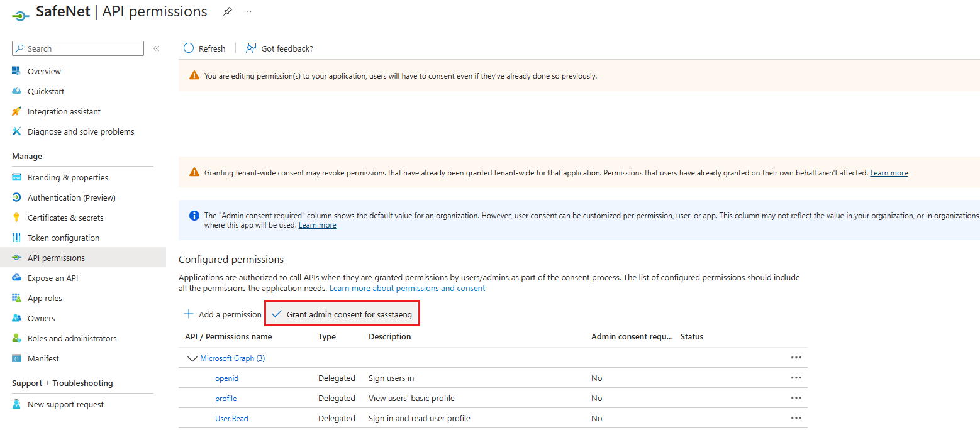
Task: Click Add a permission
Action: tap(222, 314)
